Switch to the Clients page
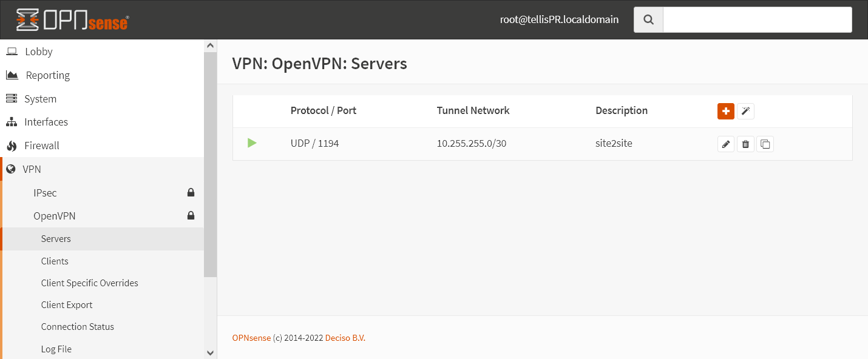The image size is (868, 359). pyautogui.click(x=55, y=261)
